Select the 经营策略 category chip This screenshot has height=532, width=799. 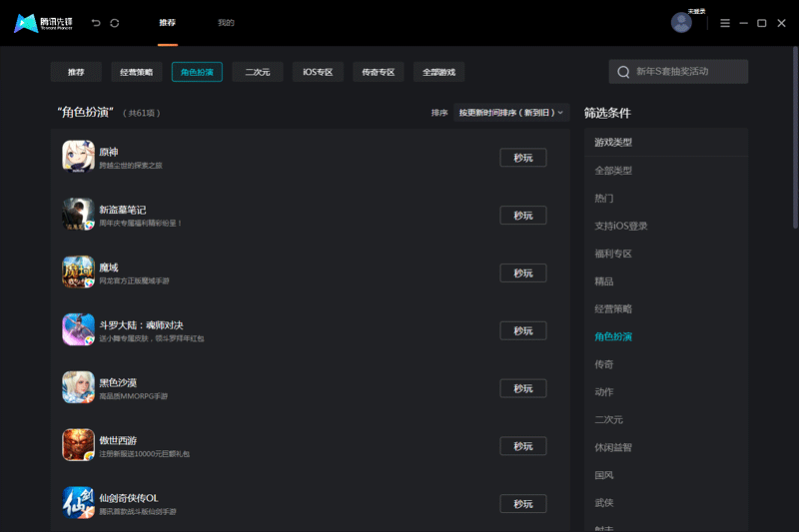[137, 72]
